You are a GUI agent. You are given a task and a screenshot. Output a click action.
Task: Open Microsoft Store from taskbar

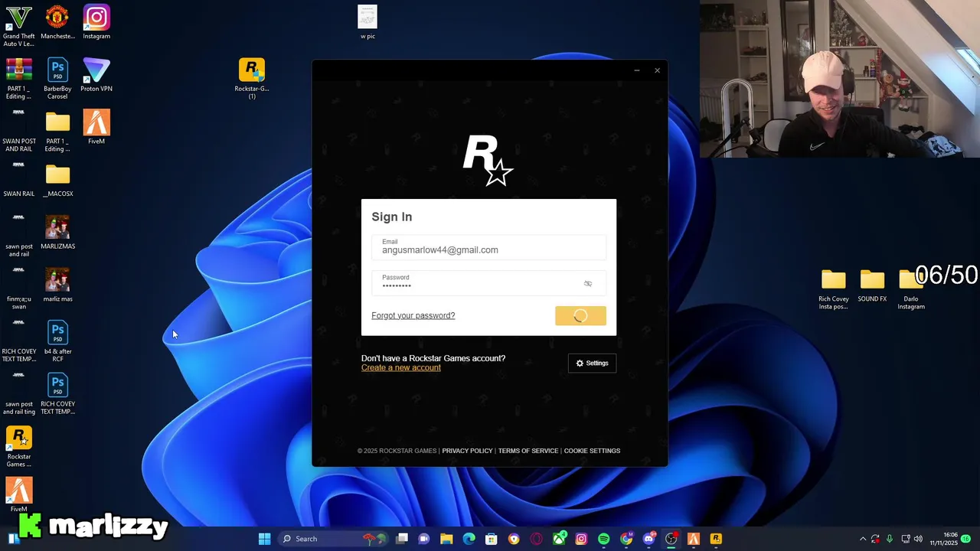(x=491, y=539)
